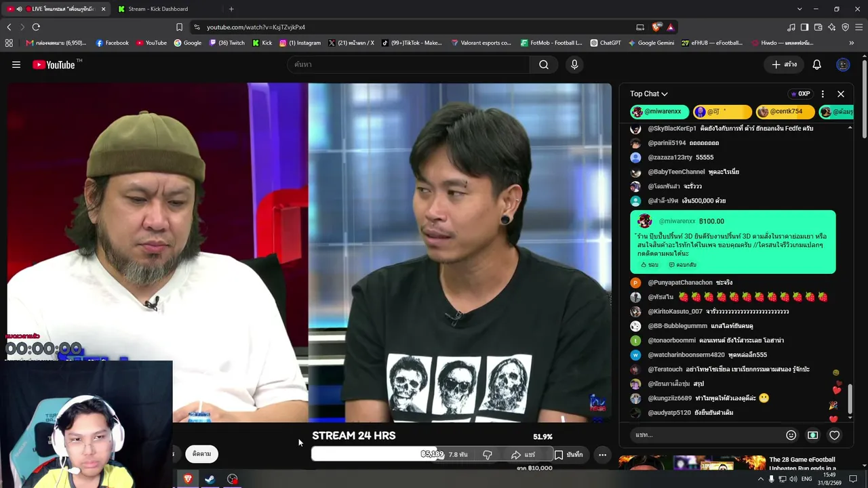Open Steam from the taskbar
868x488 pixels.
pos(210,479)
